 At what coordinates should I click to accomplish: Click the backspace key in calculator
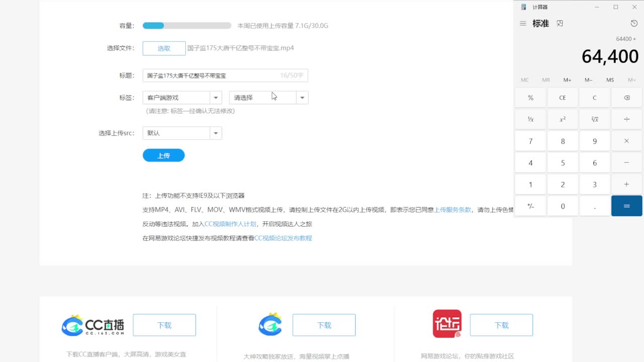click(x=626, y=98)
